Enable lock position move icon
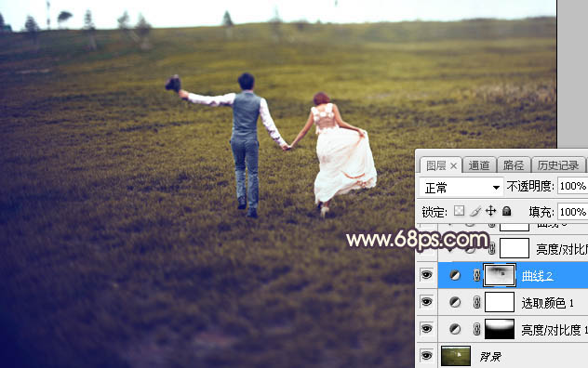The image size is (588, 368). click(x=491, y=211)
